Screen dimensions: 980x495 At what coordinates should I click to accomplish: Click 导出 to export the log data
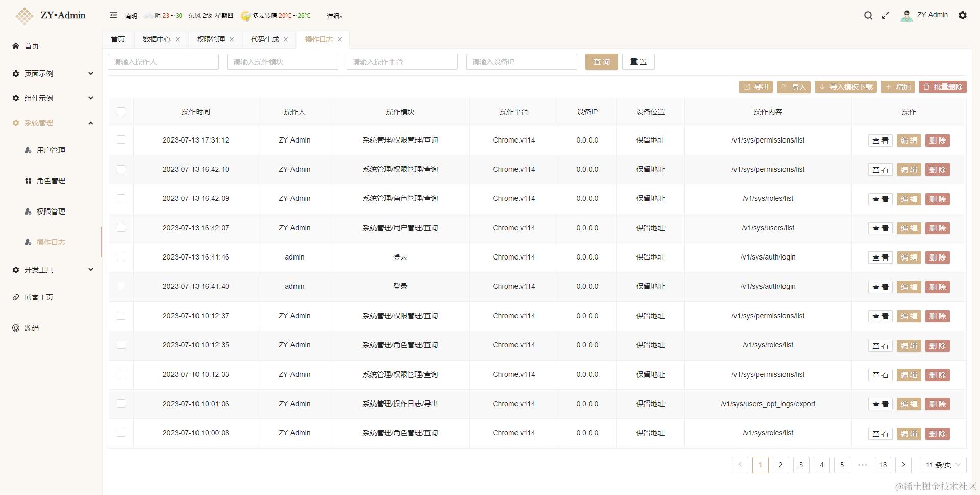[x=756, y=87]
